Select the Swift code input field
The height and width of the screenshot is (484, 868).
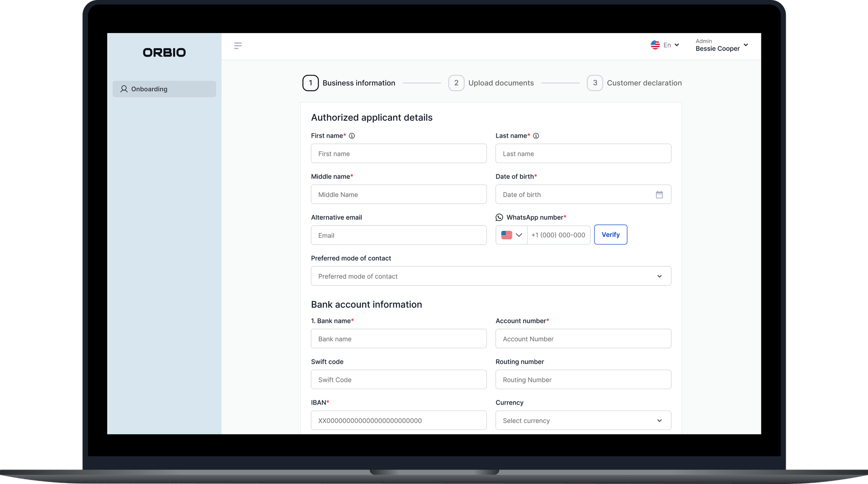tap(398, 380)
